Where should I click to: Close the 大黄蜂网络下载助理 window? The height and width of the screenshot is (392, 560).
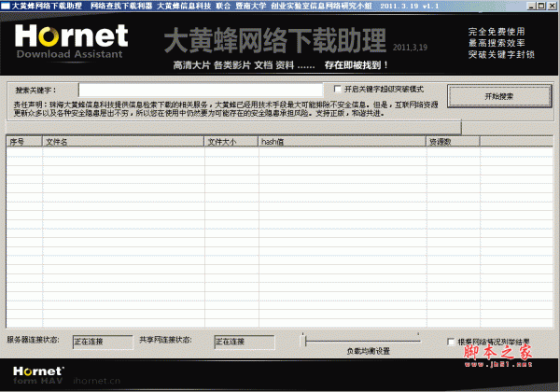tap(553, 6)
